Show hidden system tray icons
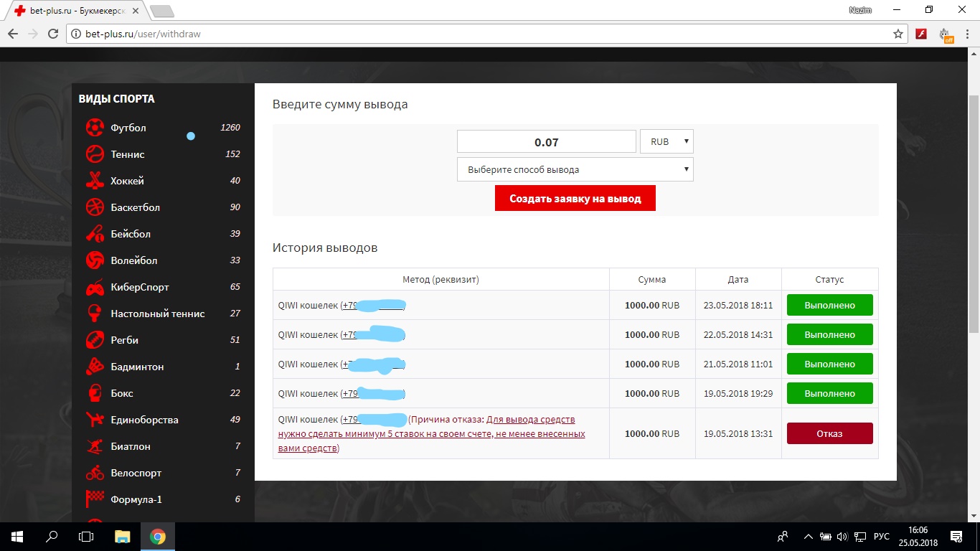This screenshot has height=551, width=980. click(809, 537)
